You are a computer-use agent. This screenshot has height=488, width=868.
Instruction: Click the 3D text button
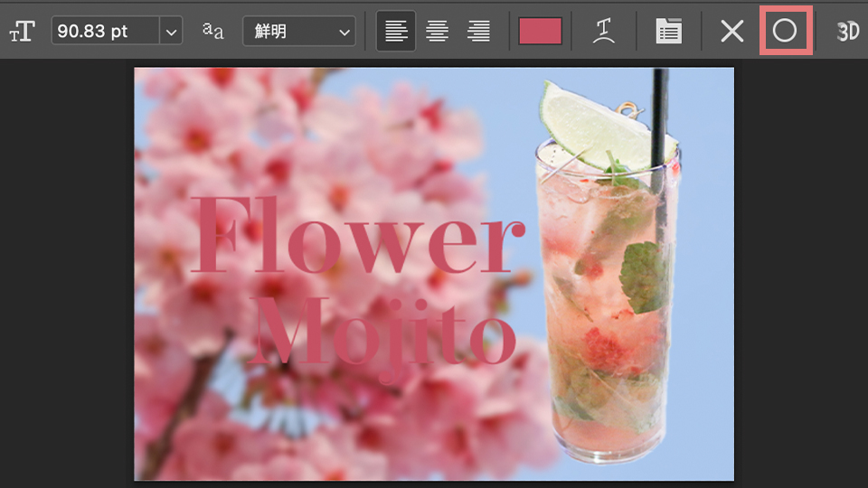tap(847, 32)
